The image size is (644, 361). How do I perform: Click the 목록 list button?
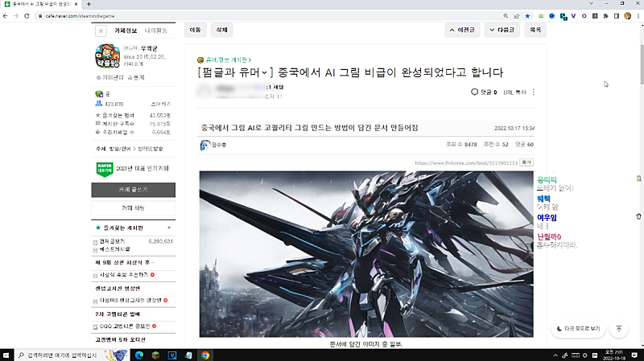point(535,30)
